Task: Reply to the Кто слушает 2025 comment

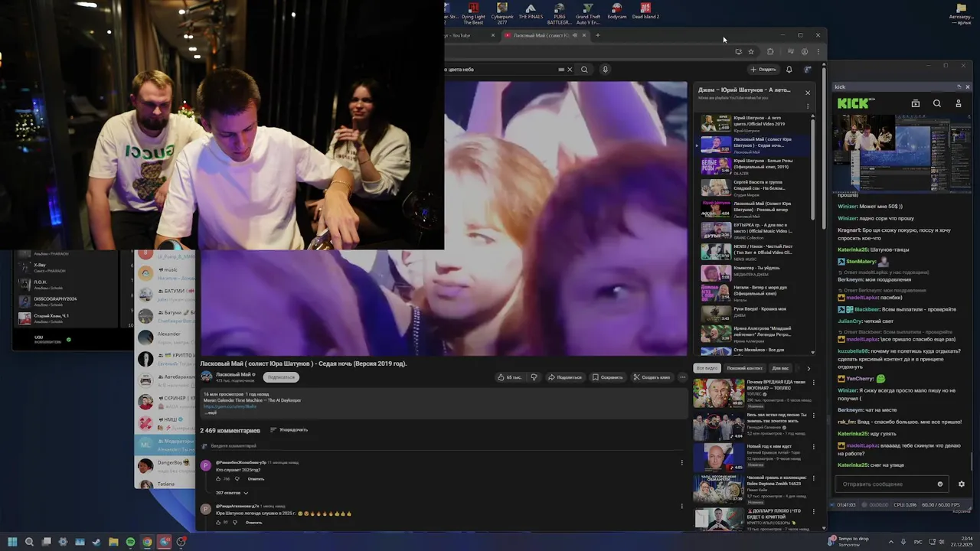Action: pos(256,479)
